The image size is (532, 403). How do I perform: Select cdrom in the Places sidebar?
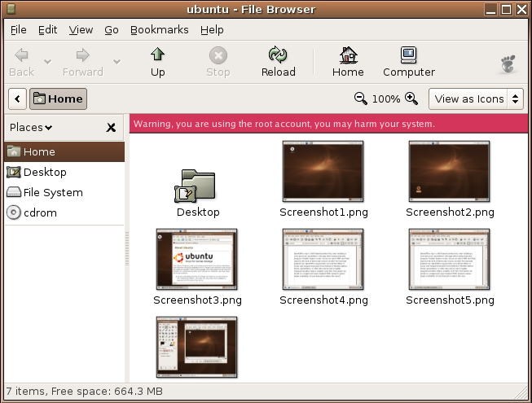(x=40, y=212)
